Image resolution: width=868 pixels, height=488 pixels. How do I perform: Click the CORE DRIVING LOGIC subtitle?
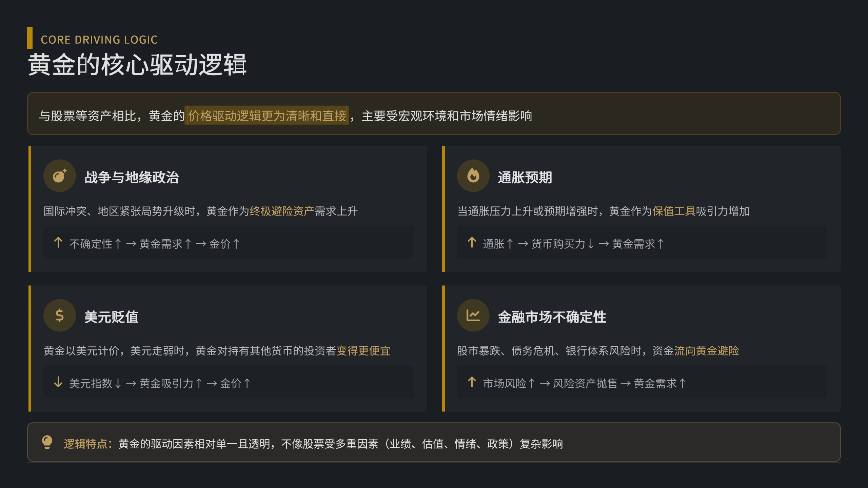99,40
